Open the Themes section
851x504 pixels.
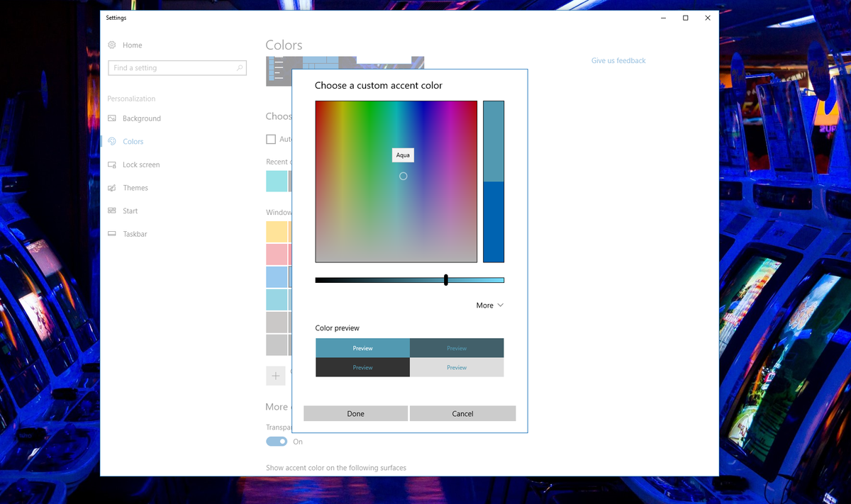click(x=135, y=187)
